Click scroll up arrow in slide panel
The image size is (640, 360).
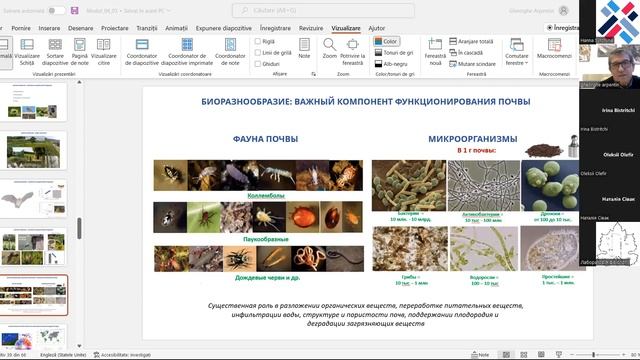[x=79, y=82]
